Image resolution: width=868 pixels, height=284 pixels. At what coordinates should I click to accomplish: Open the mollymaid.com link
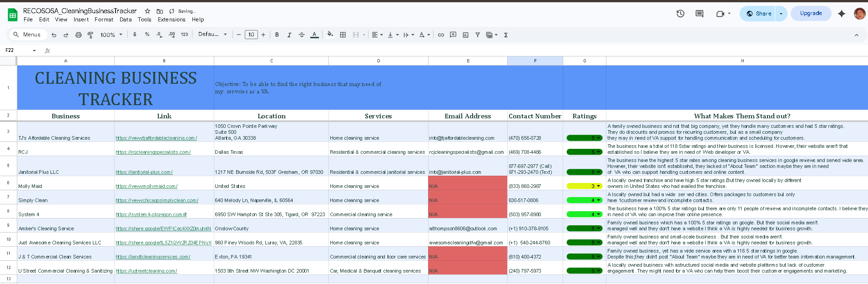[x=146, y=186]
